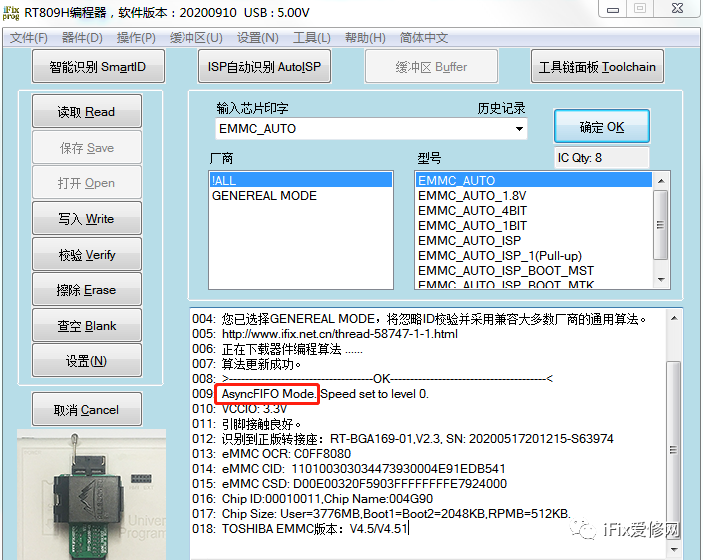Screen dimensions: 703x560
Task: Click the model list scroll-down arrow
Action: coord(661,280)
